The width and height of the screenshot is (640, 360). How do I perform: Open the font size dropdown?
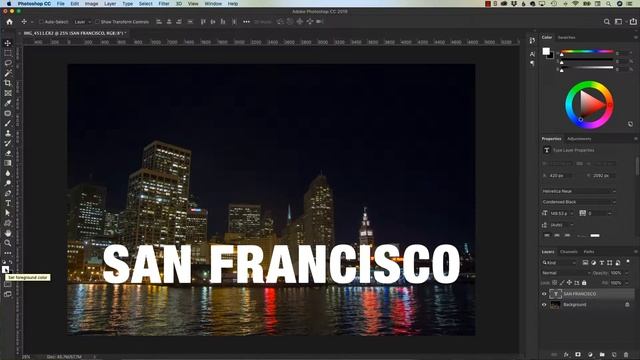coord(572,213)
